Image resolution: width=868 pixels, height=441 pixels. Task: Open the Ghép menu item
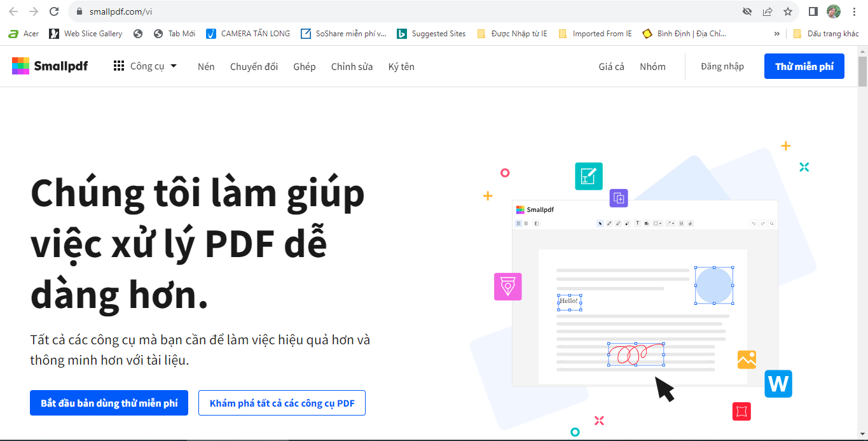(x=305, y=66)
